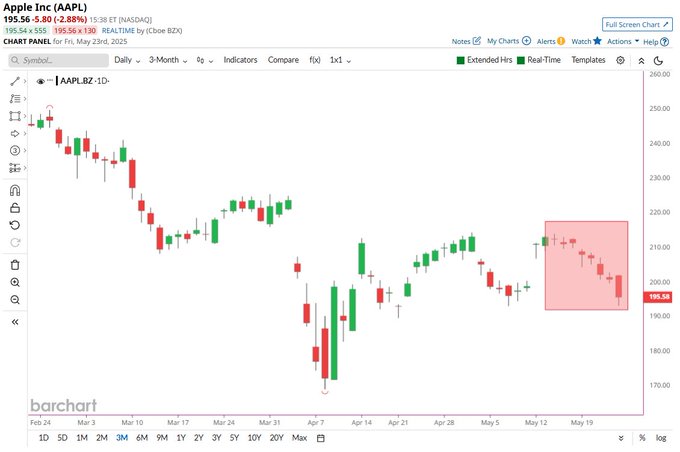Undo the last chart action
The width and height of the screenshot is (680, 452).
point(15,225)
